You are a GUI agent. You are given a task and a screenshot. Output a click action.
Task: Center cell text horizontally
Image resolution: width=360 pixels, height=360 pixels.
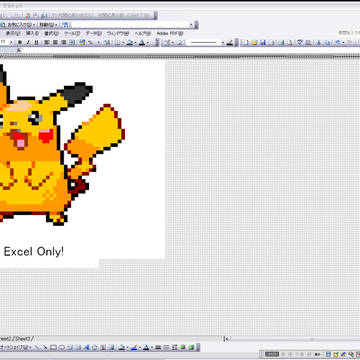pyautogui.click(x=55, y=42)
